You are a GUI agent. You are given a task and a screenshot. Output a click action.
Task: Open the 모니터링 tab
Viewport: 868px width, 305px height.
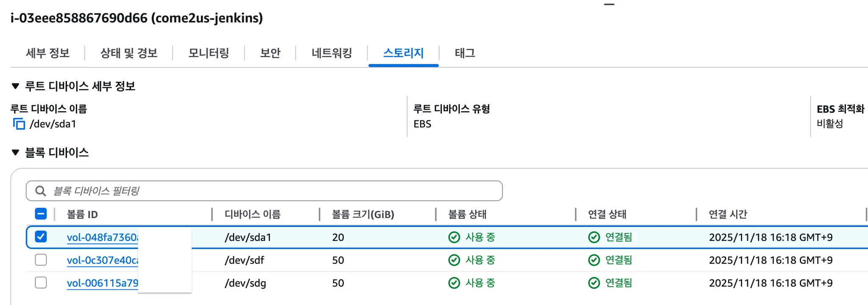click(209, 53)
